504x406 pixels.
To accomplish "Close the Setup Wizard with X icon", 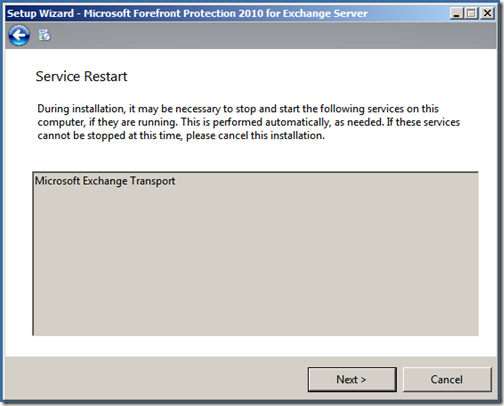I will pyautogui.click(x=487, y=13).
